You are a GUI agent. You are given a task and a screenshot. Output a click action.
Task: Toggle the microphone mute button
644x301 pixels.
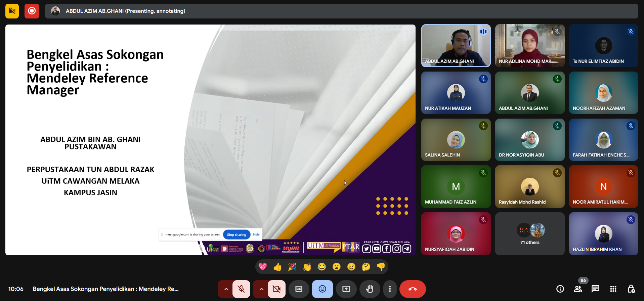tap(241, 289)
